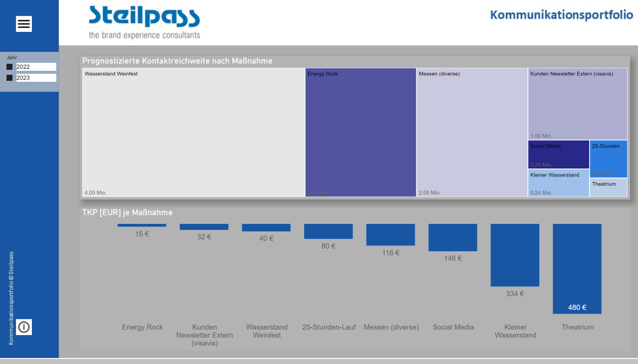Select the Messen (diverse) treemap tile
Screen dimensions: 638x364
coord(472,132)
